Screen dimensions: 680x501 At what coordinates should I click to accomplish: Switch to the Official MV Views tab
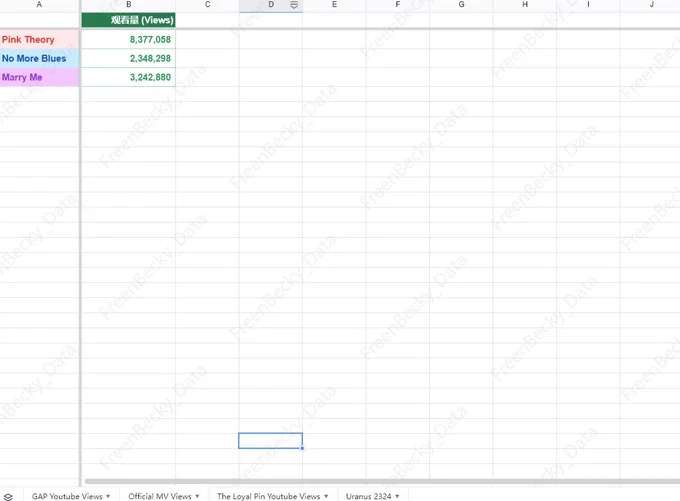click(x=160, y=496)
